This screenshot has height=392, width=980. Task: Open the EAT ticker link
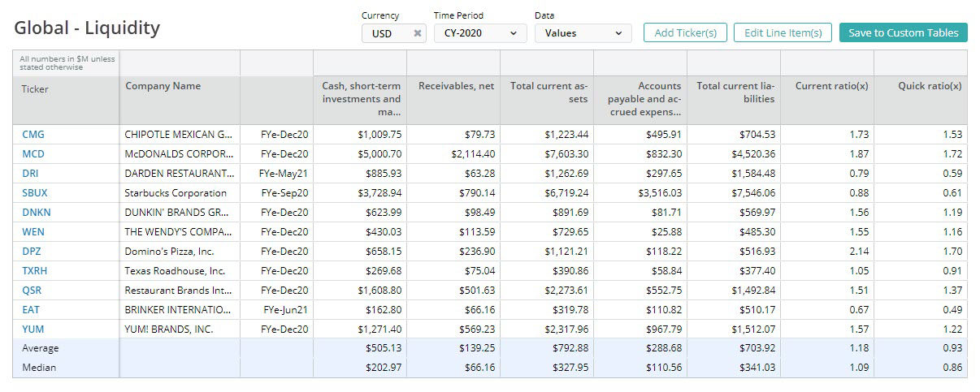30,309
